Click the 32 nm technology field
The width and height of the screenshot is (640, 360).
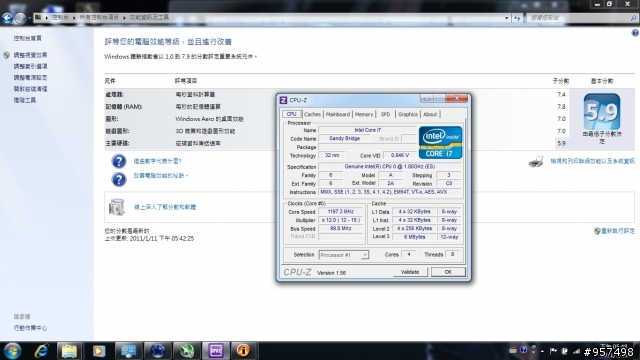332,156
